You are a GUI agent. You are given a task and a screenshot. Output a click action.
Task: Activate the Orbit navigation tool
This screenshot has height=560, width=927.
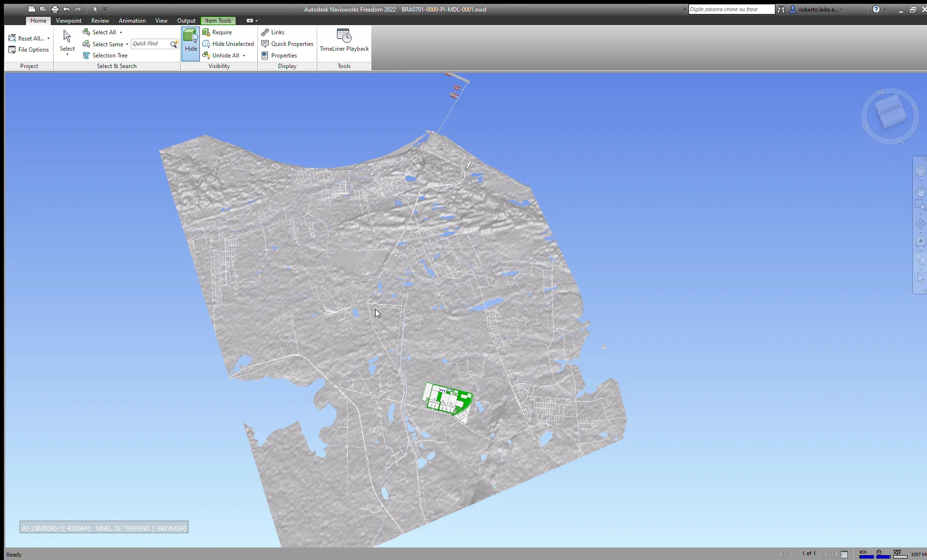(920, 224)
